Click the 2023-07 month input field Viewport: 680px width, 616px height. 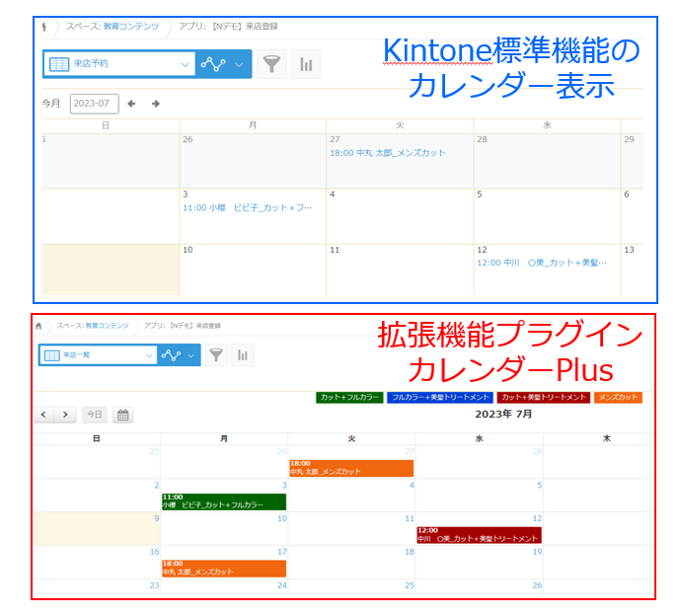point(94,104)
